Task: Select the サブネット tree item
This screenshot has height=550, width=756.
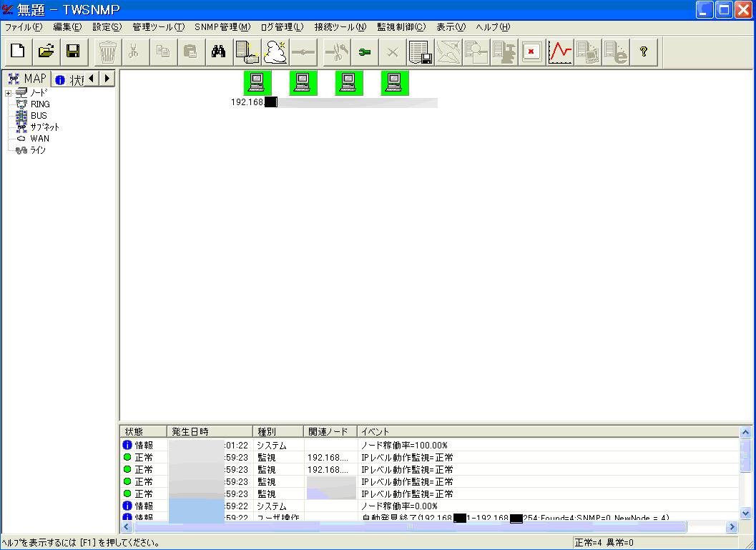Action: coord(44,127)
